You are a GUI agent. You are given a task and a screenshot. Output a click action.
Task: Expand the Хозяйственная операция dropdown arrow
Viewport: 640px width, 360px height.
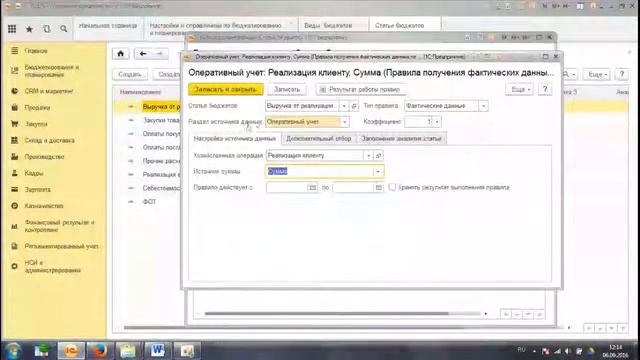[368, 156]
